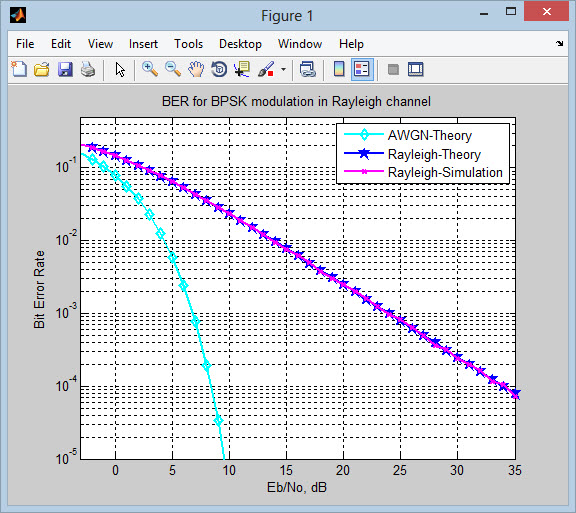Screen dimensions: 576x513
Task: Select the Pan hand tool
Action: (x=196, y=69)
